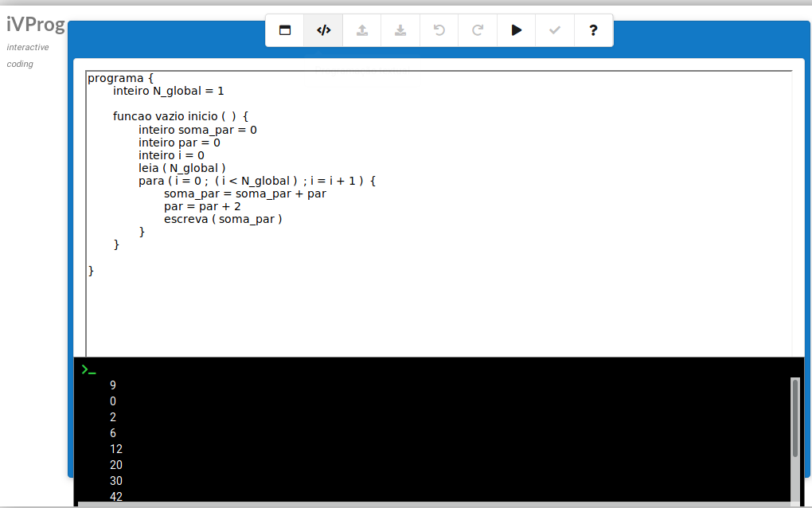Click the checkmark evaluate icon
This screenshot has width=812, height=508.
555,30
